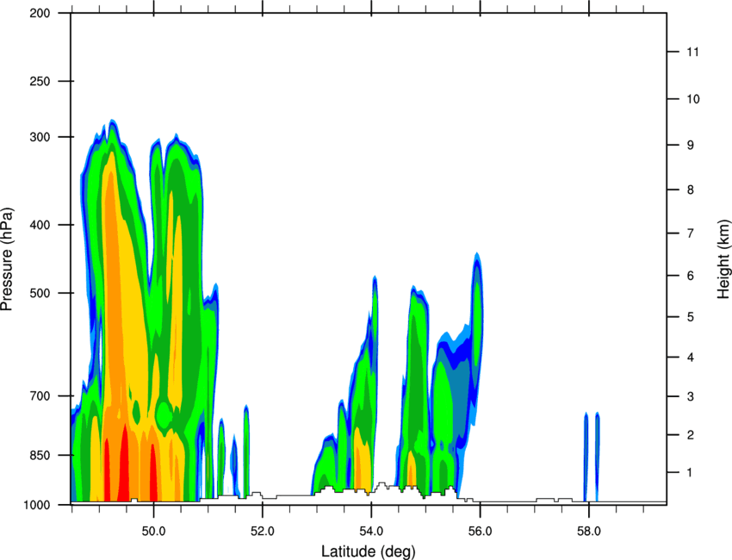732x560 pixels.
Task: Click the 1000 pressure tick label
Action: click(x=36, y=505)
